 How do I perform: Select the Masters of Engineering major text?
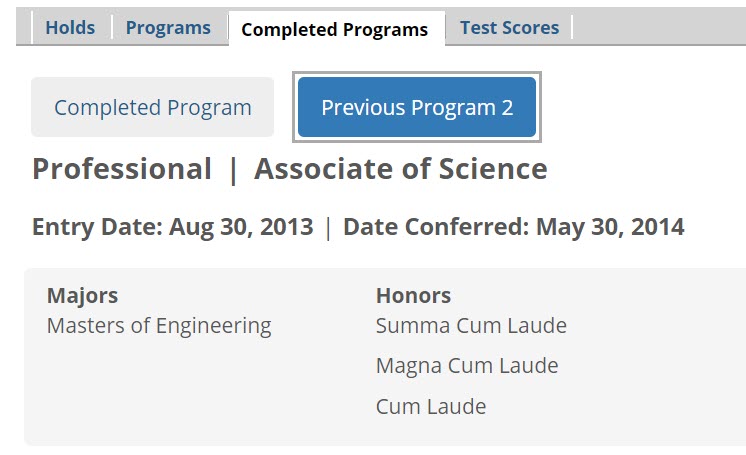159,326
